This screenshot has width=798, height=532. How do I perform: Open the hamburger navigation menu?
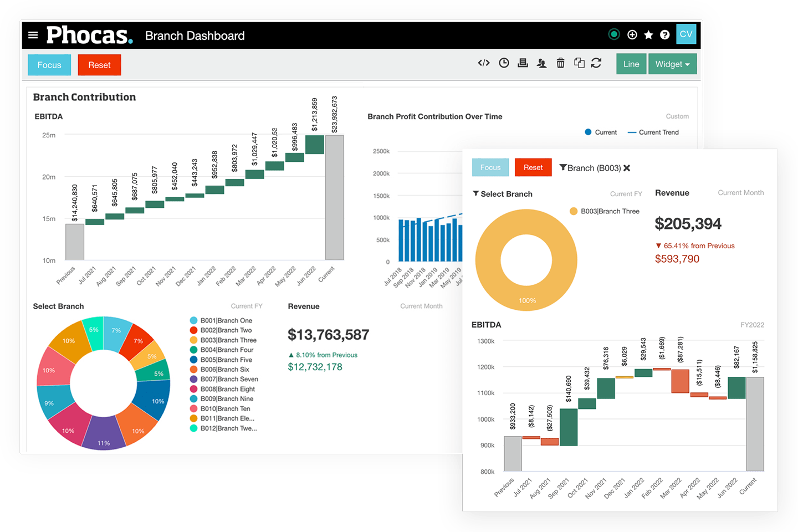tap(33, 34)
